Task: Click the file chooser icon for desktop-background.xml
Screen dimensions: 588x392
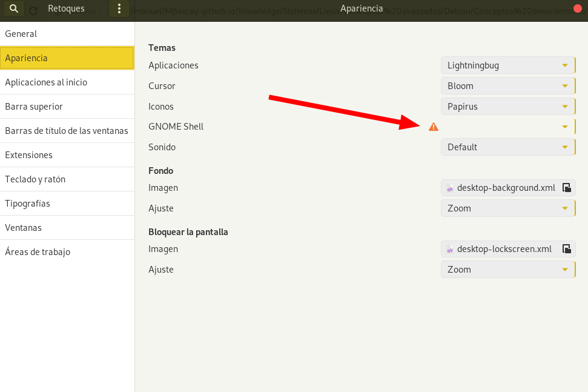Action: click(566, 188)
